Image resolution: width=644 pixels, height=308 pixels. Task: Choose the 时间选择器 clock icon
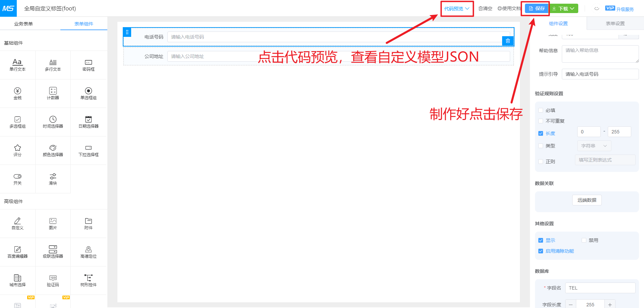coord(53,122)
